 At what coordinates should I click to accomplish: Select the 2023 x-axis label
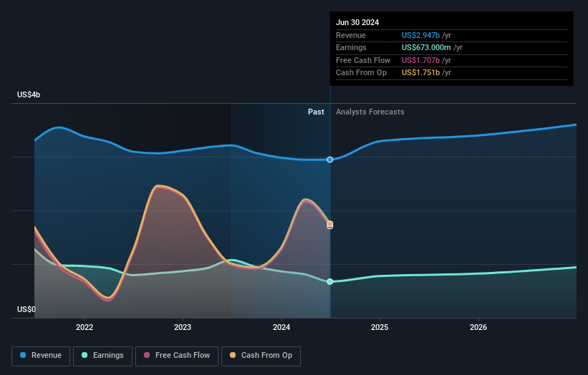click(183, 327)
